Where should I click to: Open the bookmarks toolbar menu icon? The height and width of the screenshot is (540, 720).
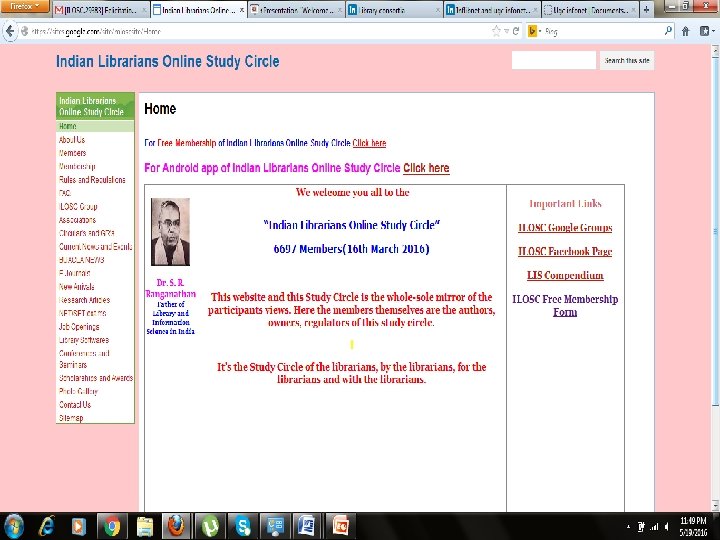pyautogui.click(x=706, y=31)
